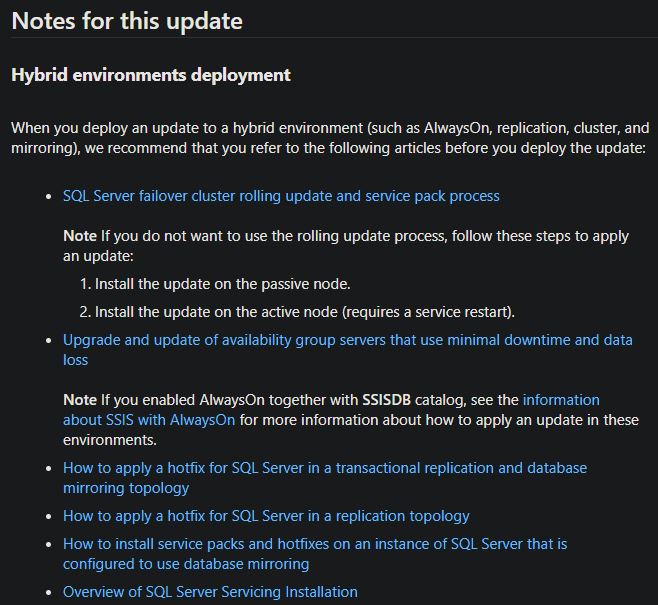Click the 'When you deploy an update' paragraph
This screenshot has width=658, height=605.
330,138
